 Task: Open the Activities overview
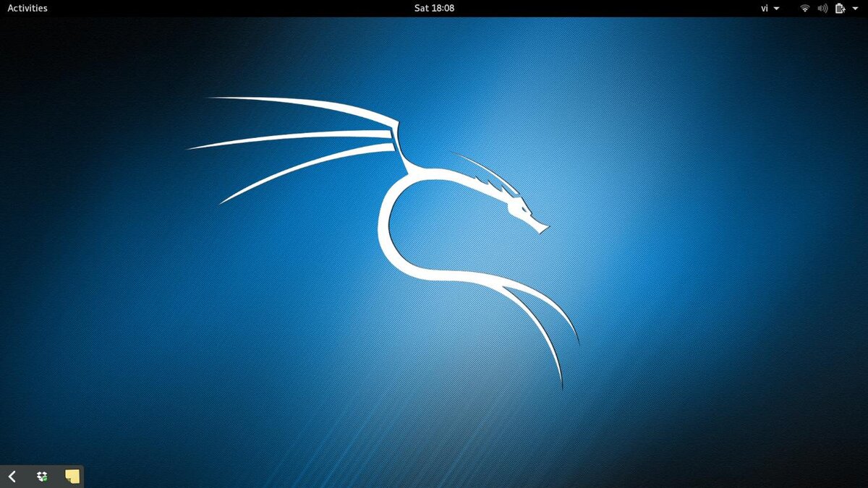[27, 8]
